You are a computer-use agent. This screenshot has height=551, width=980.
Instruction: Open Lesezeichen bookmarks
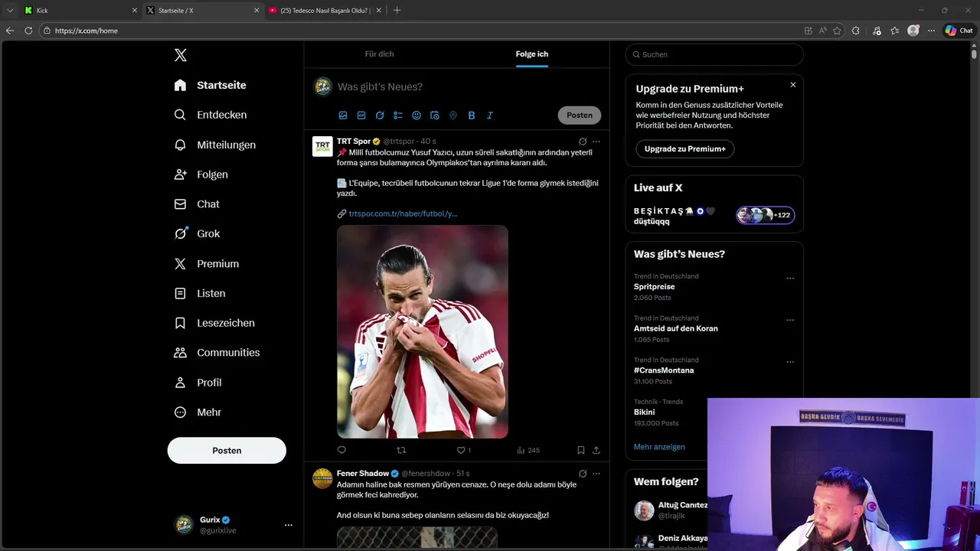click(x=214, y=323)
